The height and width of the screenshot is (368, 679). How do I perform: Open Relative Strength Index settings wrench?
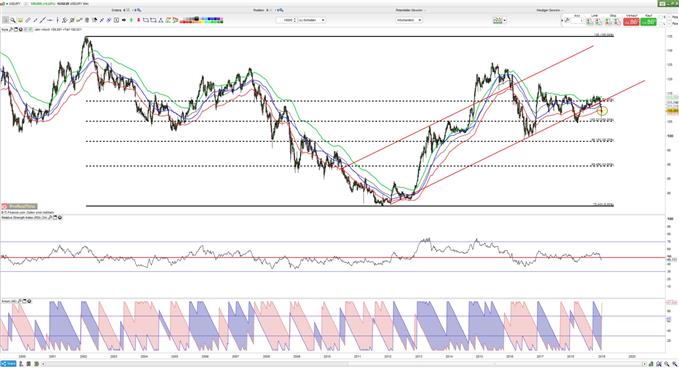coord(50,217)
